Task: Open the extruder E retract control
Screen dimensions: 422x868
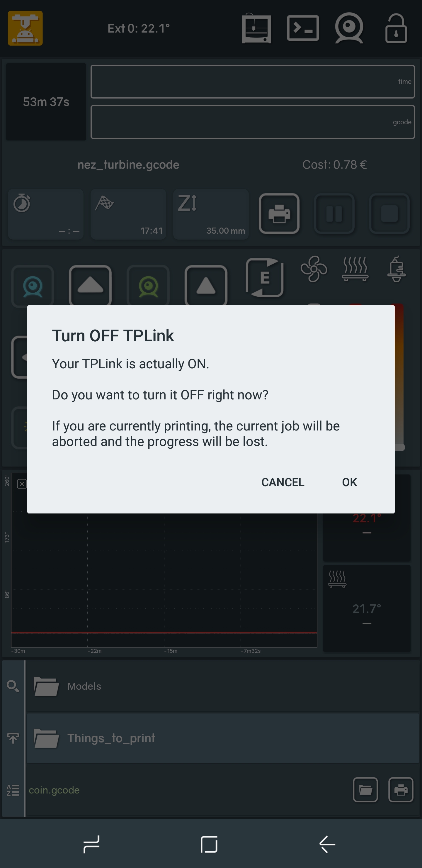Action: coord(264,278)
